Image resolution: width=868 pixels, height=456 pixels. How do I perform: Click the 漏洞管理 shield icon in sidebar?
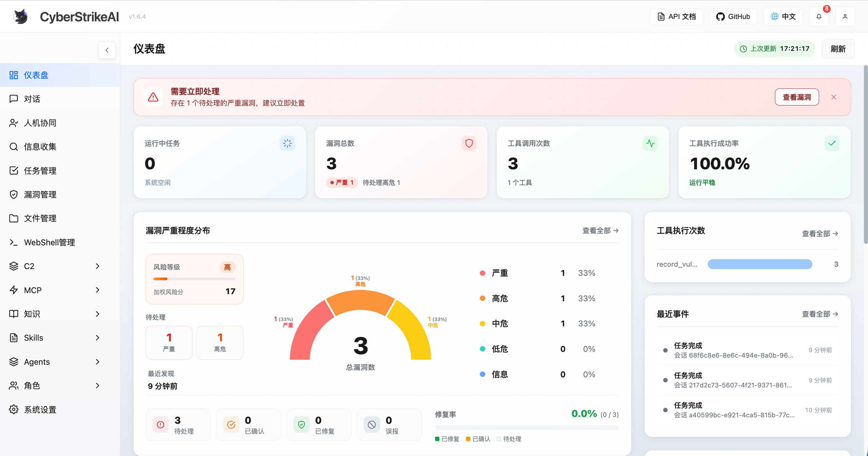click(x=14, y=194)
